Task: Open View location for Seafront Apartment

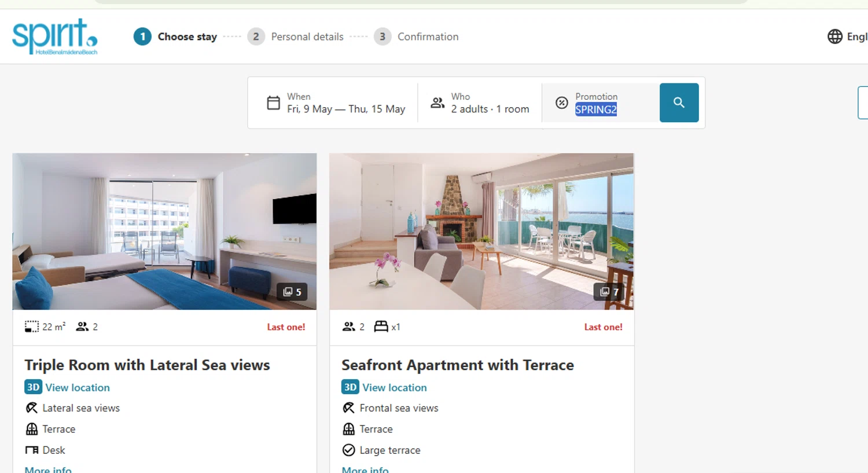Action: pyautogui.click(x=395, y=387)
